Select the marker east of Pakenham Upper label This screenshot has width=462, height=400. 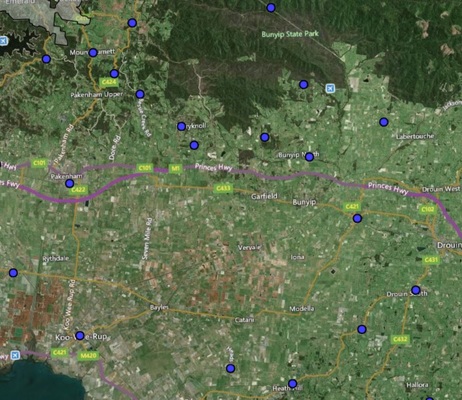coord(140,94)
